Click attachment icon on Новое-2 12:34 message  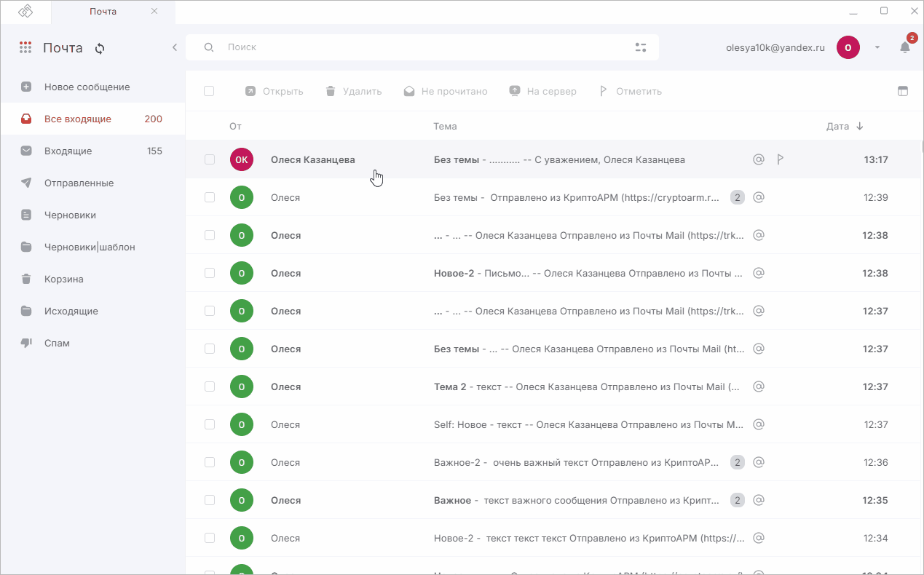(x=758, y=538)
